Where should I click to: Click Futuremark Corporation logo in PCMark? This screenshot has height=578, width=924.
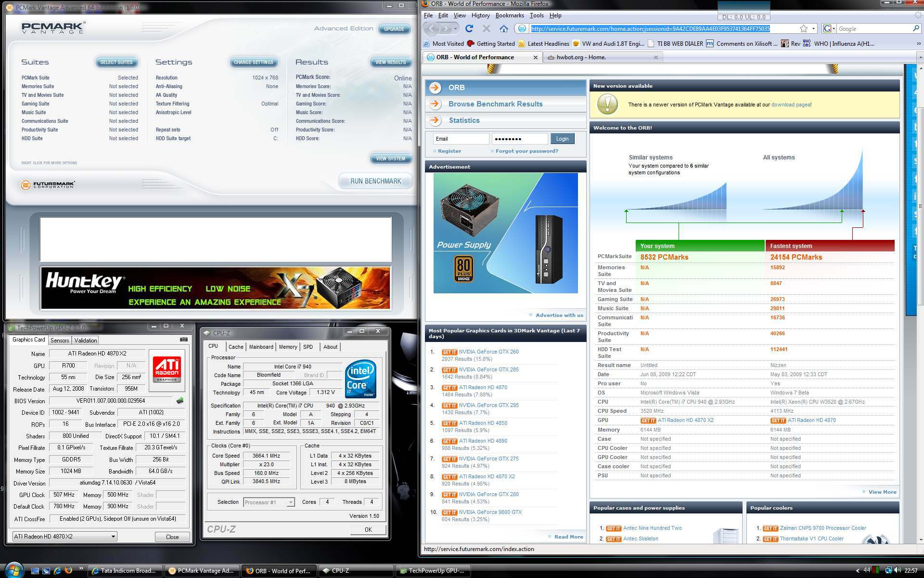[48, 184]
